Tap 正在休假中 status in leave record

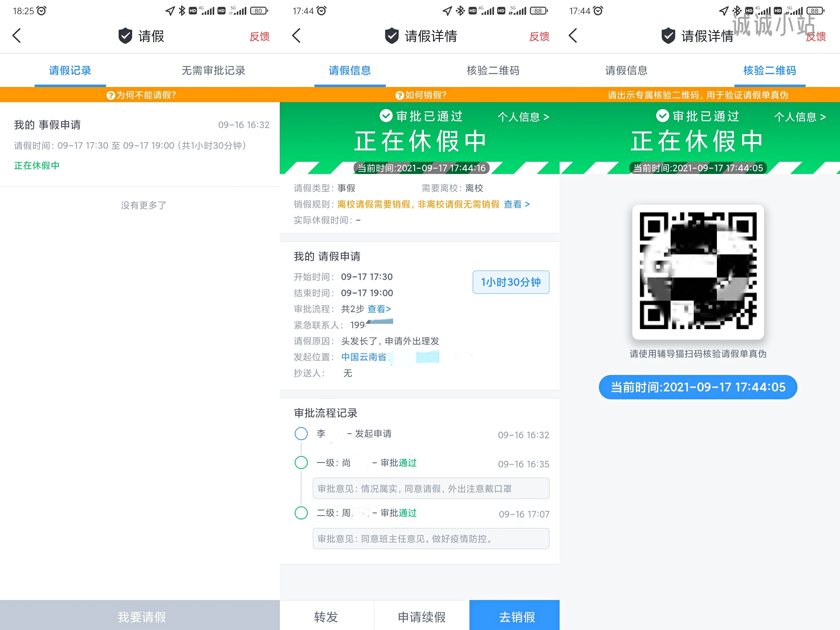(37, 166)
